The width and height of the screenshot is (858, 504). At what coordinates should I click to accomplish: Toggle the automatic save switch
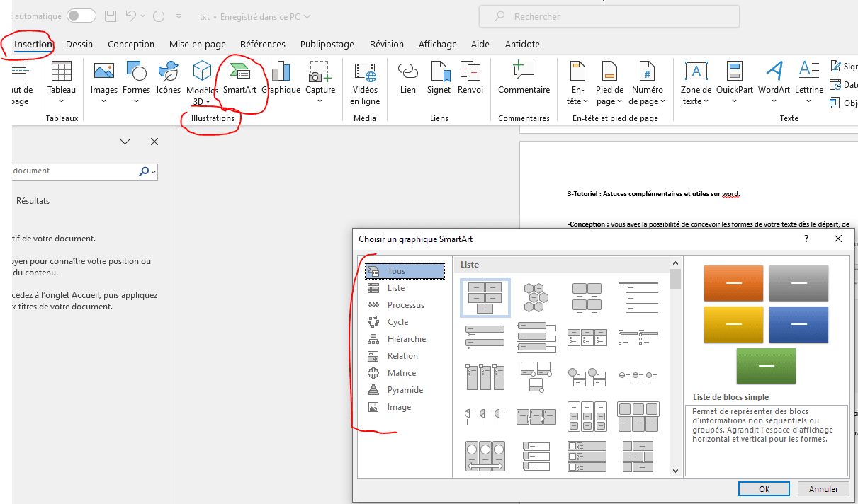81,16
